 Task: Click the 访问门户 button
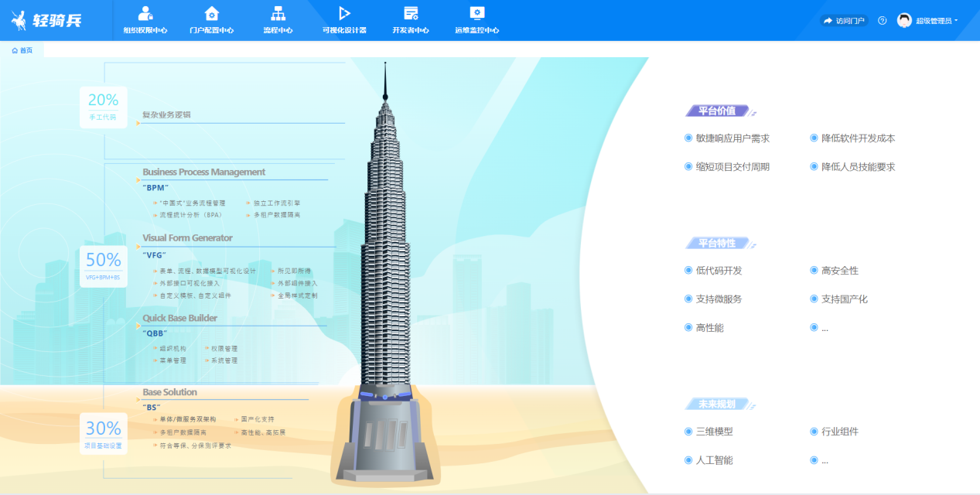coord(844,21)
